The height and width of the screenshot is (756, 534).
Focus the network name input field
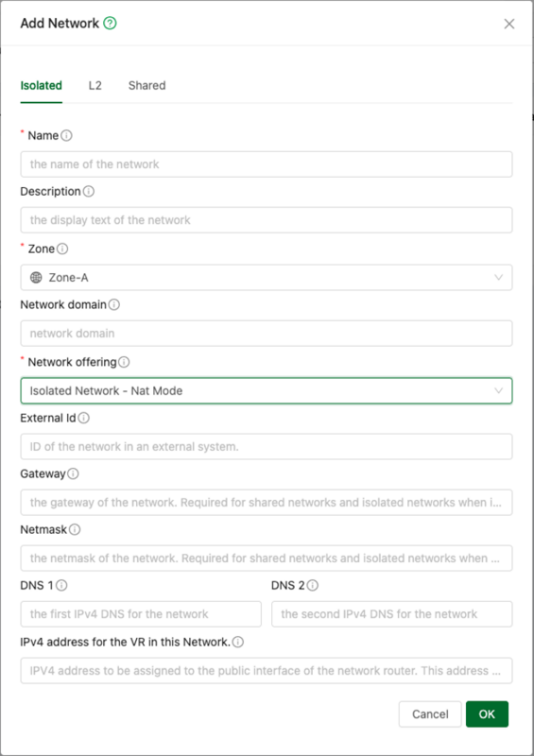[x=267, y=164]
